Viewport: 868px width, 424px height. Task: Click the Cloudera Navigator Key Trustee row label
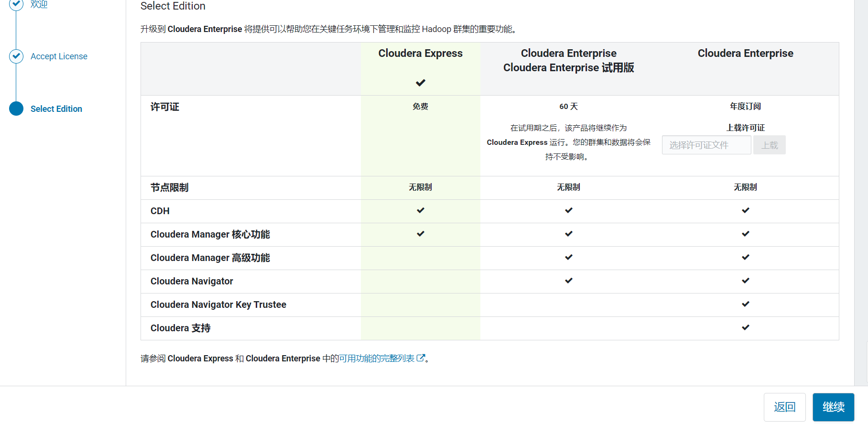coord(218,304)
